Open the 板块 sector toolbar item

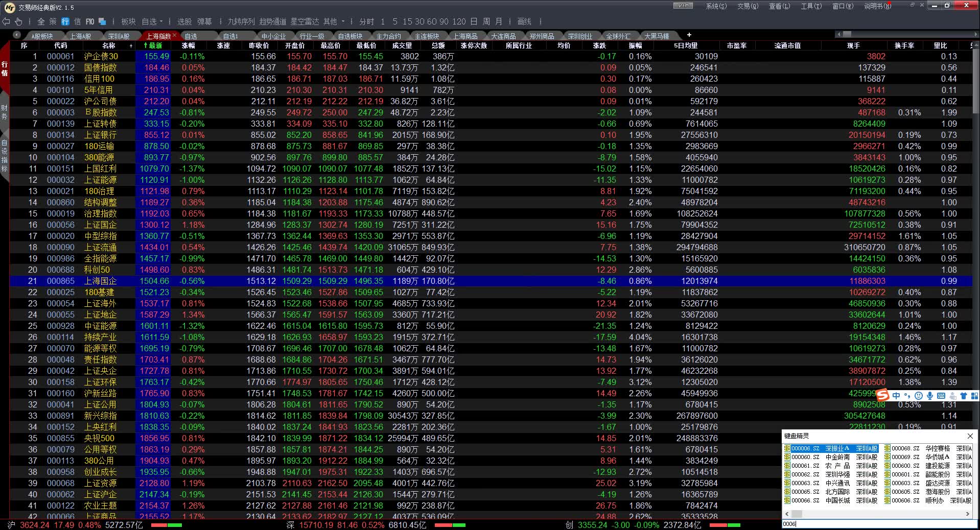coord(128,21)
